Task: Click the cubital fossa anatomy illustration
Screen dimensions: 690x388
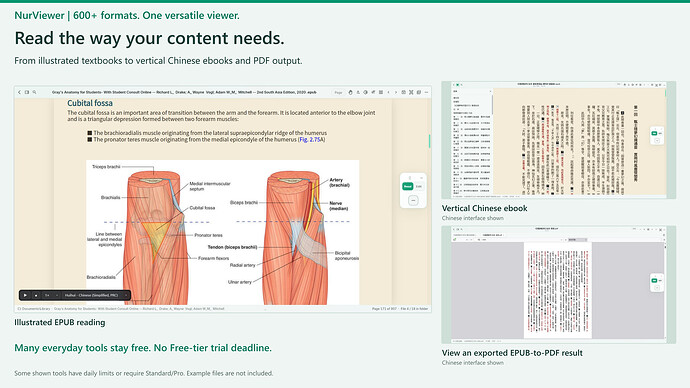Action: 223,232
